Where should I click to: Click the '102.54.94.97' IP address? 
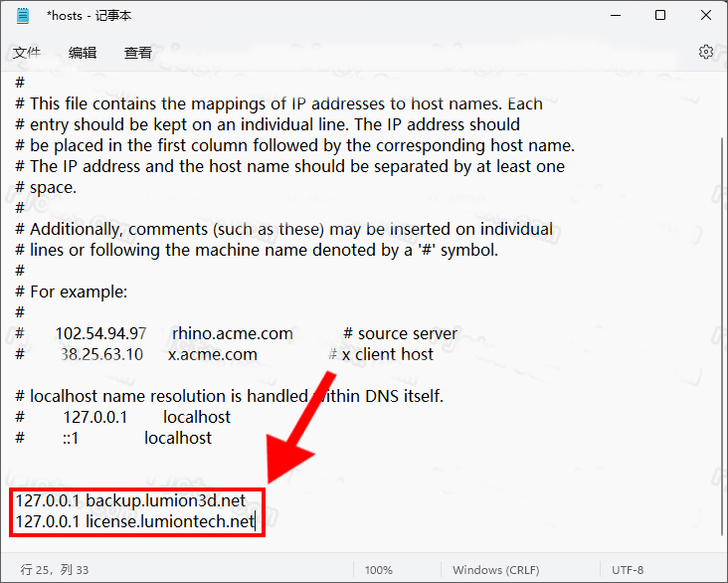(100, 333)
